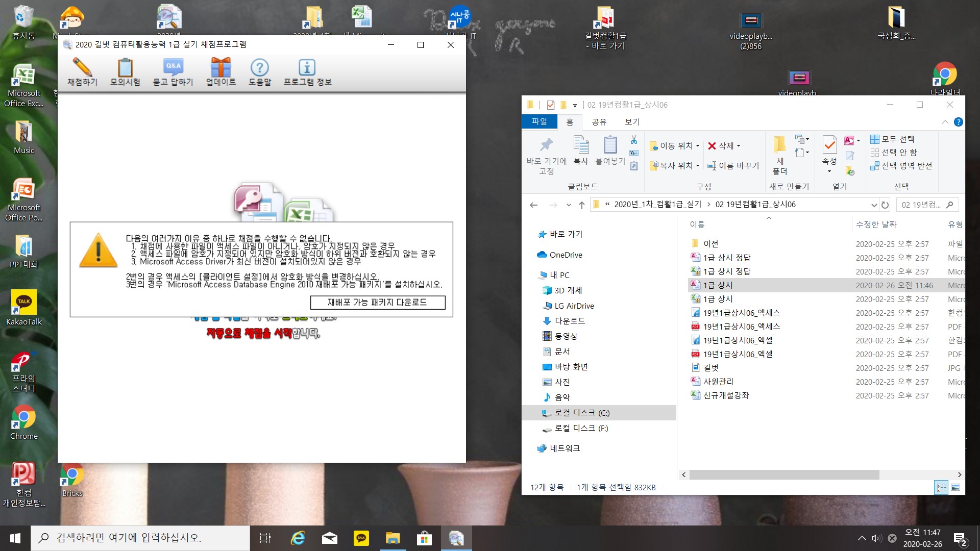
Task: Open the 파일 menu tab
Action: (x=540, y=121)
